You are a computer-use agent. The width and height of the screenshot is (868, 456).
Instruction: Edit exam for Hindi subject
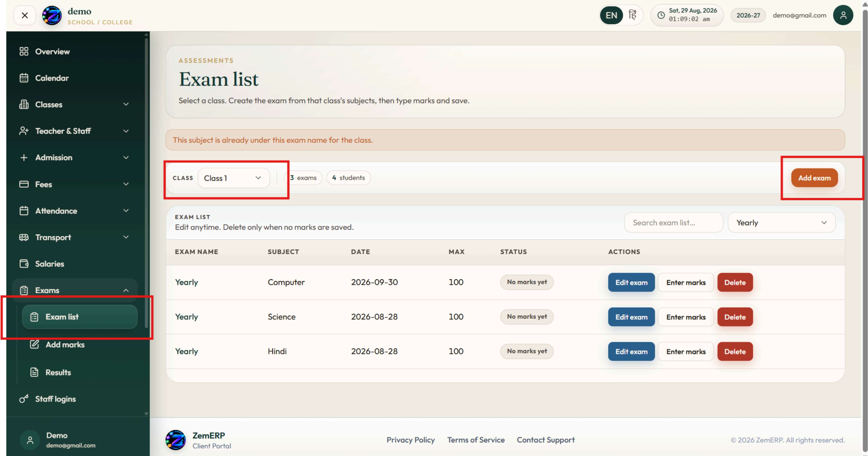tap(632, 351)
